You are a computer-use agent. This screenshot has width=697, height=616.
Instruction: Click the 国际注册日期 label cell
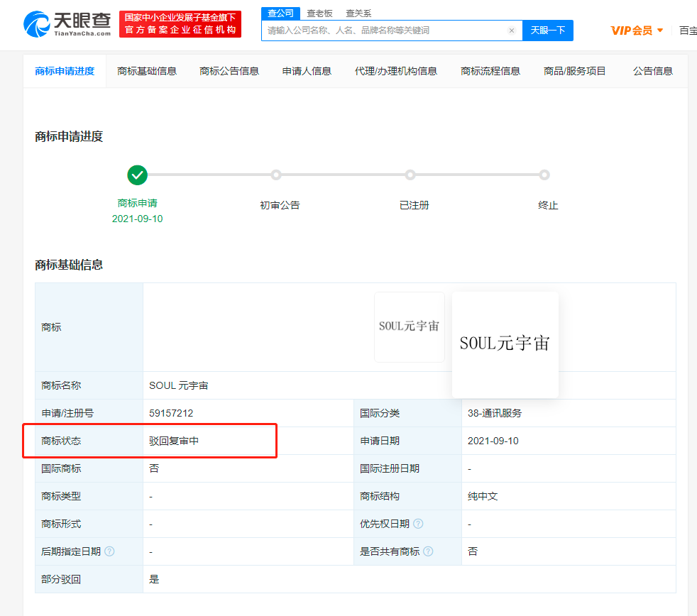(407, 468)
